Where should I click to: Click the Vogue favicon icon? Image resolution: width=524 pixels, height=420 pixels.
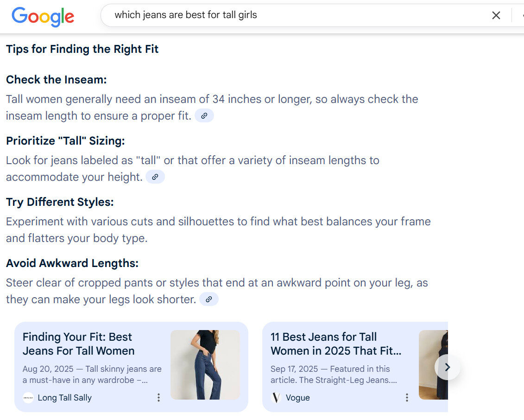[x=276, y=398]
